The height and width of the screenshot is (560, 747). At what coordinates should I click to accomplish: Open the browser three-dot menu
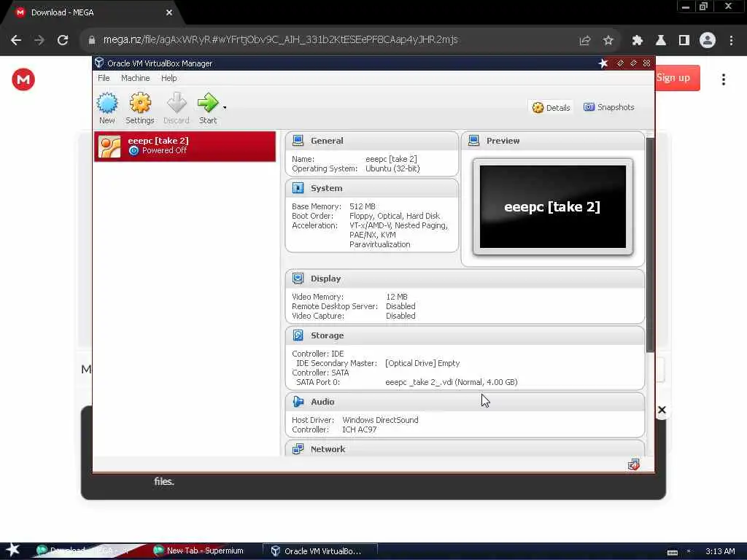[x=731, y=41]
